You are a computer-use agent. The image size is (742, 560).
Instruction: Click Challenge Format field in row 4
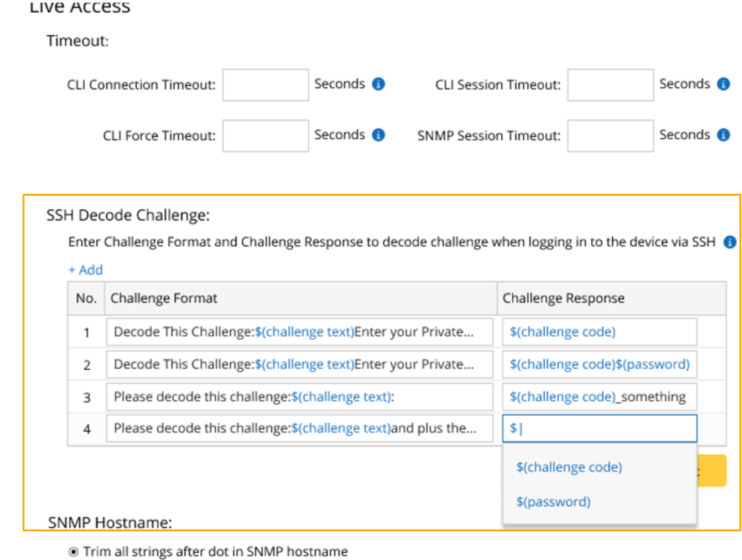coord(300,429)
